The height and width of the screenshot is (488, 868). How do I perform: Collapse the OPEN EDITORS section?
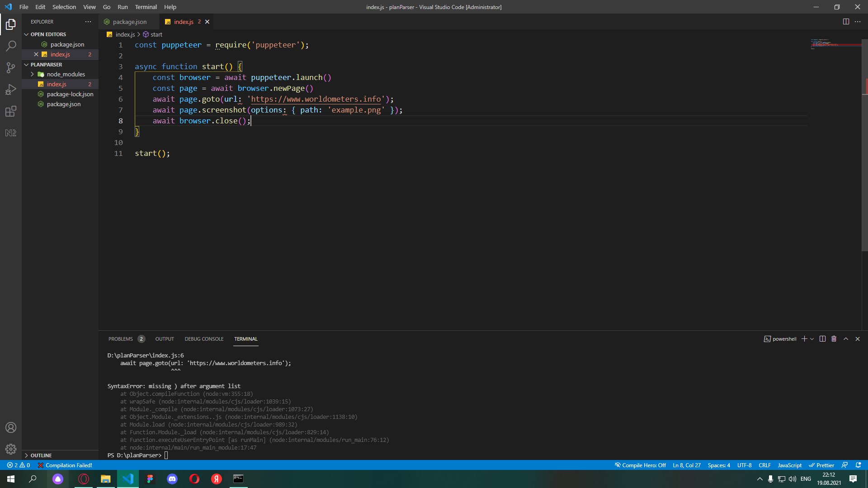[48, 34]
